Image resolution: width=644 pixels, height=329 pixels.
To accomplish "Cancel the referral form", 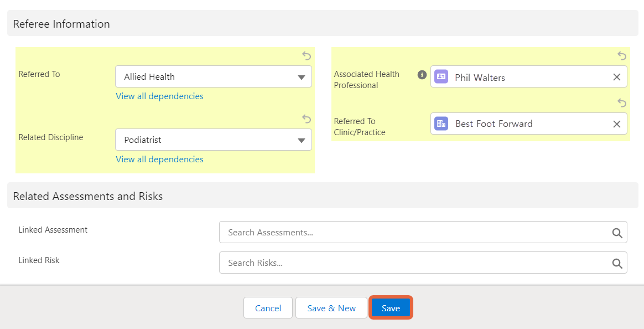I will tap(268, 308).
